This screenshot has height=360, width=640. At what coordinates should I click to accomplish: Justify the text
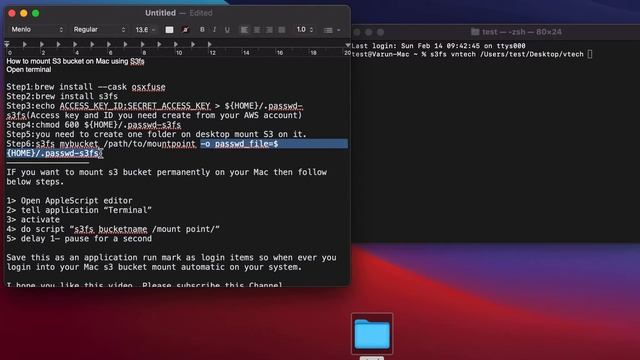click(282, 30)
